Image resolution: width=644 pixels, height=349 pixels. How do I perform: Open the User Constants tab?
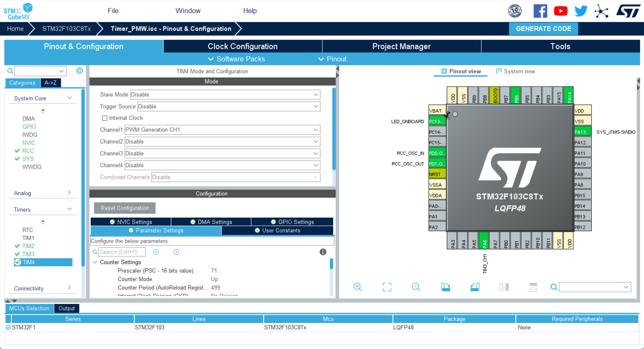click(x=277, y=231)
